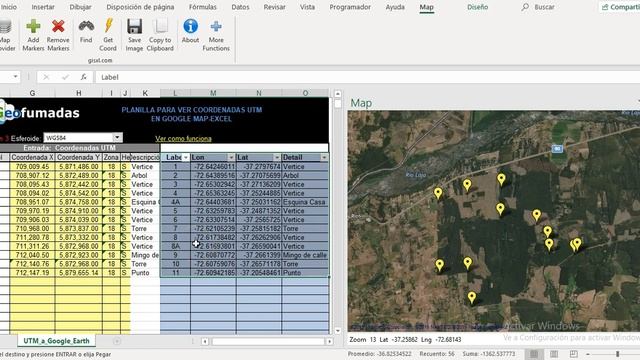Click the Add Markers icon
640x360 pixels.
point(33,27)
